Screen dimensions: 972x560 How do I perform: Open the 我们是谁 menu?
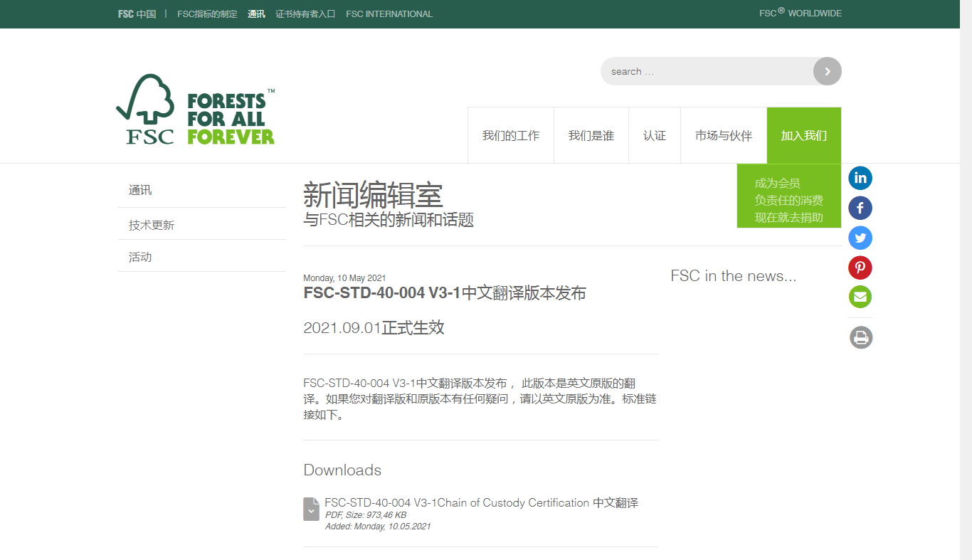tap(591, 135)
